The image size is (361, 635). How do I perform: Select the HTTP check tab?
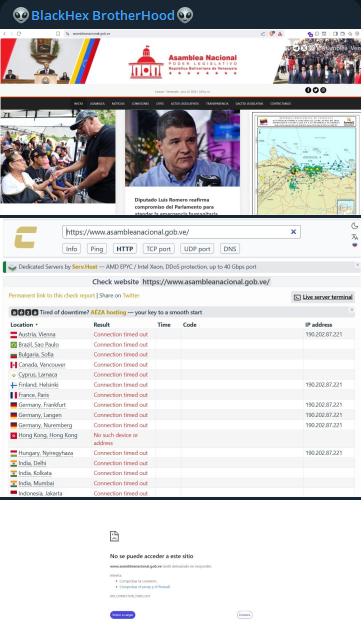click(124, 249)
